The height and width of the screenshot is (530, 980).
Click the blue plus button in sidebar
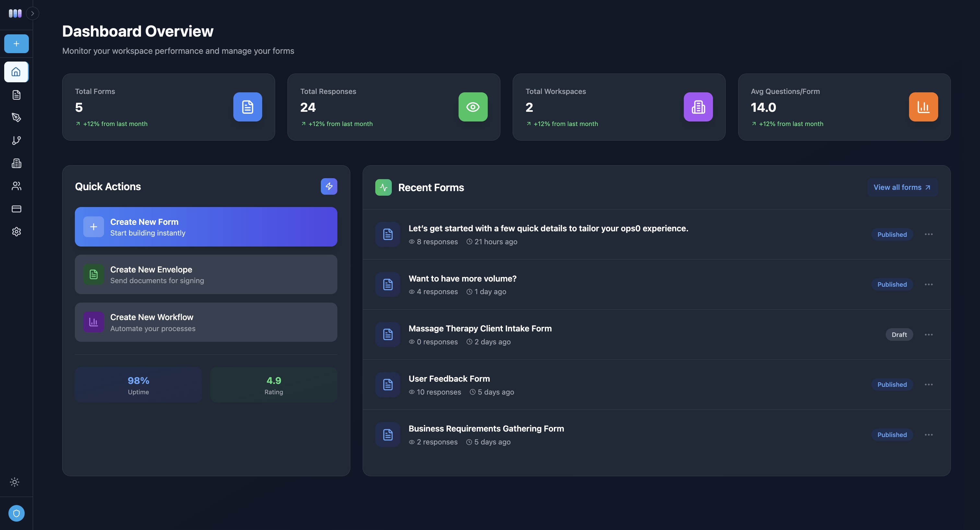[x=16, y=44]
